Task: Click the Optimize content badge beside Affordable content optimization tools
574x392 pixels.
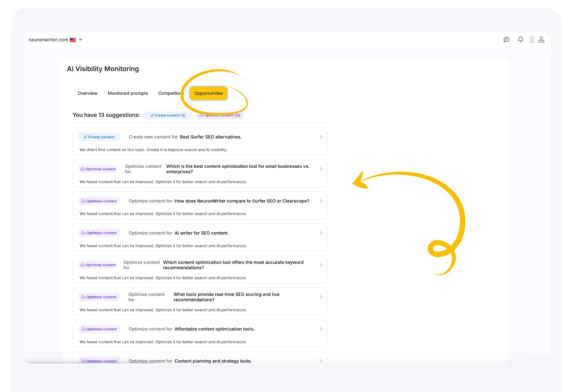Action: tap(99, 329)
